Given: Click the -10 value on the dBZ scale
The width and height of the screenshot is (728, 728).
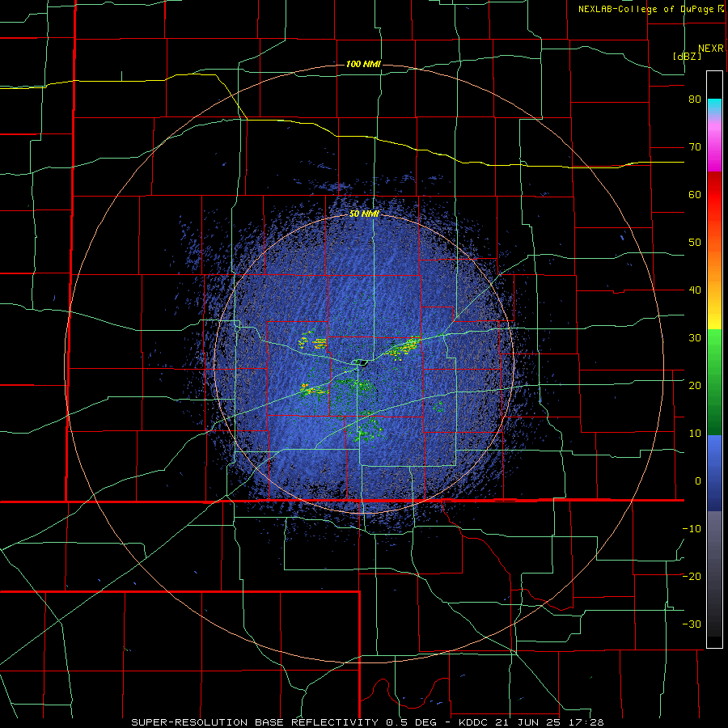Looking at the screenshot, I should pos(692,529).
